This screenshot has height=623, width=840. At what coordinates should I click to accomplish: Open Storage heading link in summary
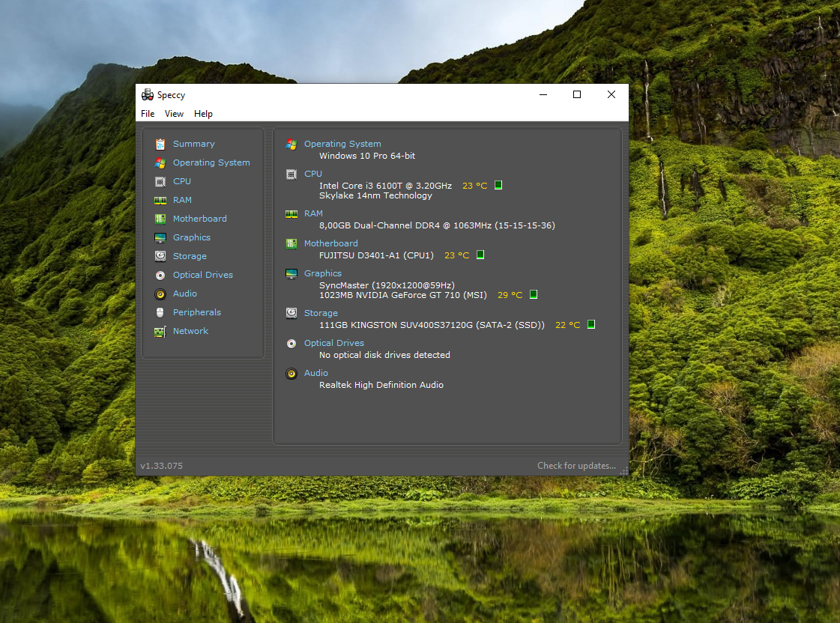321,313
